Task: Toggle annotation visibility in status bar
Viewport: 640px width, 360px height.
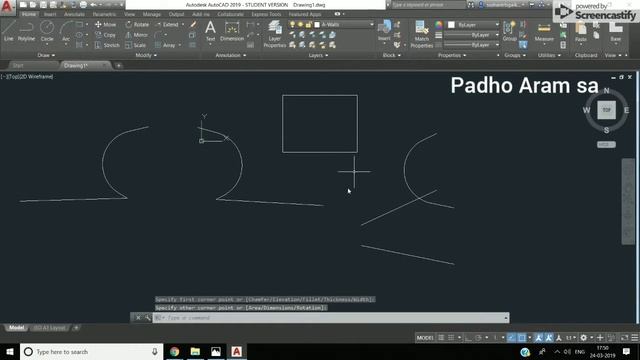Action: (x=539, y=338)
